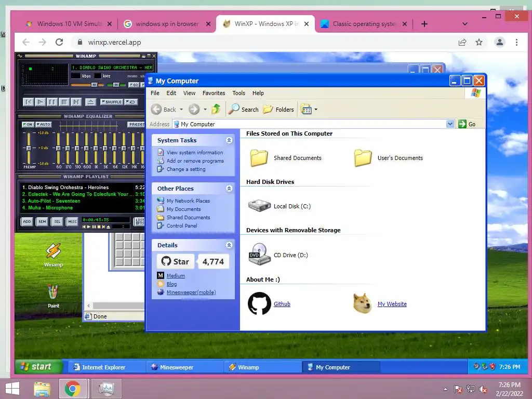Toggle the Folders pane button
This screenshot has width=532, height=399.
(278, 109)
